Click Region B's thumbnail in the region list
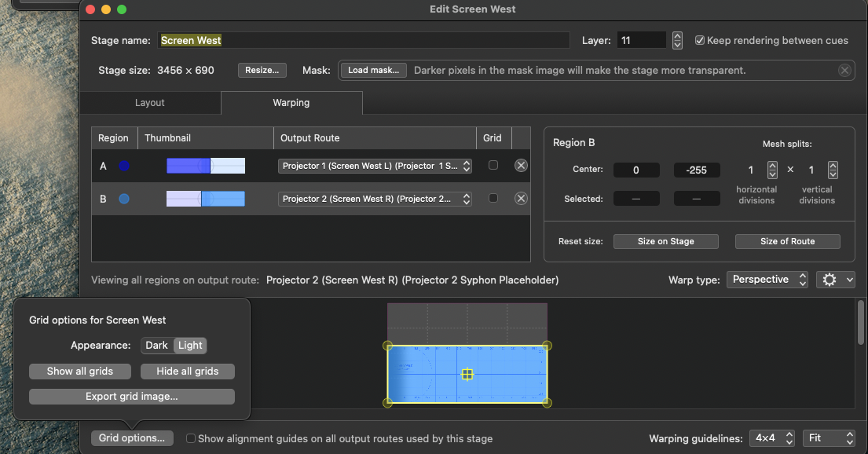Screen dimensions: 868x454 [x=204, y=198]
